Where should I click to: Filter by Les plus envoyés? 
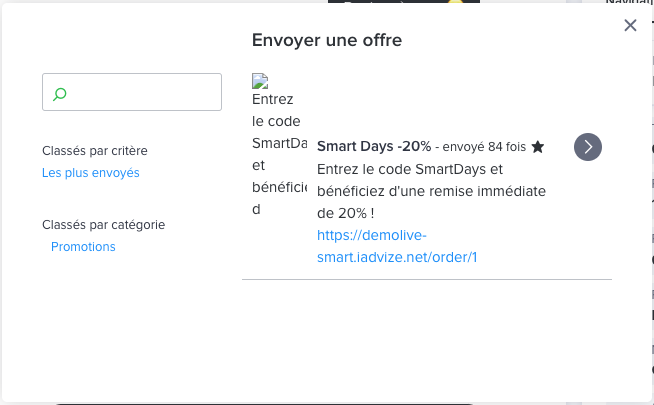(x=91, y=173)
